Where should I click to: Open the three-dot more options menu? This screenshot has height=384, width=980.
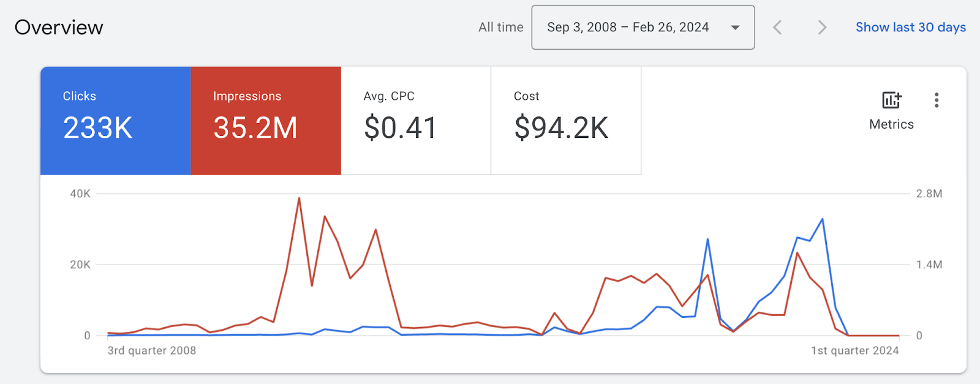(937, 100)
